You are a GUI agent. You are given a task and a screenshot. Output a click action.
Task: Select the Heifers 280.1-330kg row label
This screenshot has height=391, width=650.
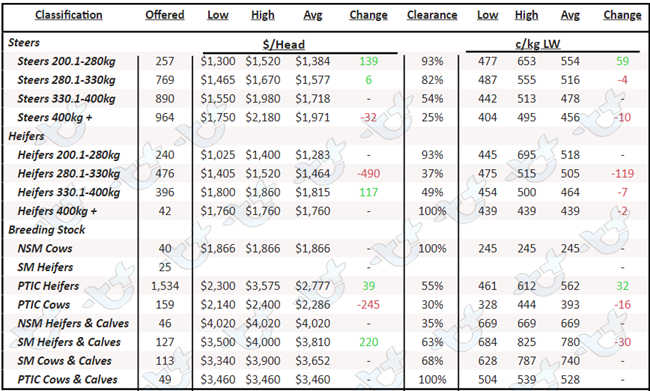coord(68,173)
